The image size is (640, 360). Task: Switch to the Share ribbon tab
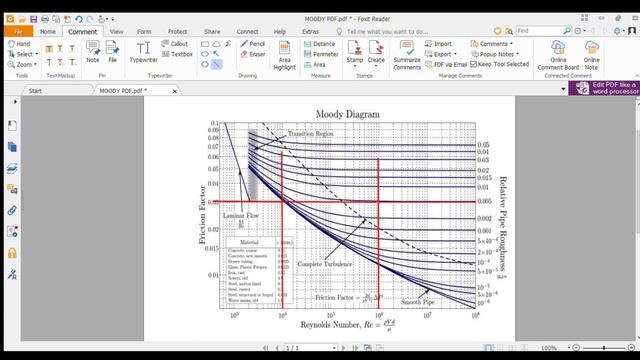pyautogui.click(x=212, y=31)
